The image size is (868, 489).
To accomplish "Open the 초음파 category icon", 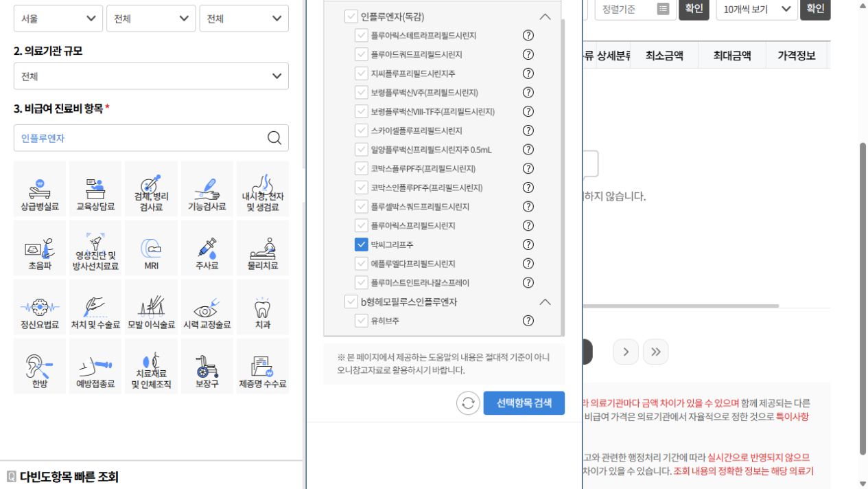I will (x=40, y=248).
